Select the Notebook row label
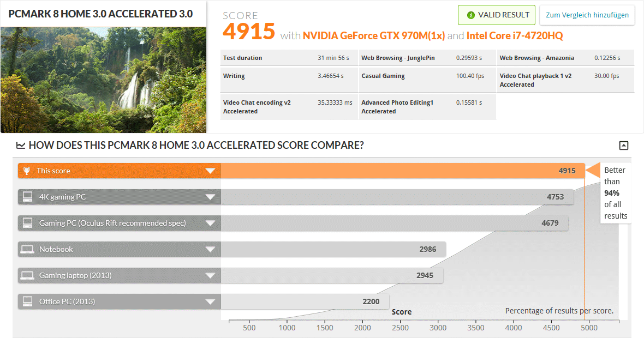The height and width of the screenshot is (338, 644). click(x=56, y=249)
